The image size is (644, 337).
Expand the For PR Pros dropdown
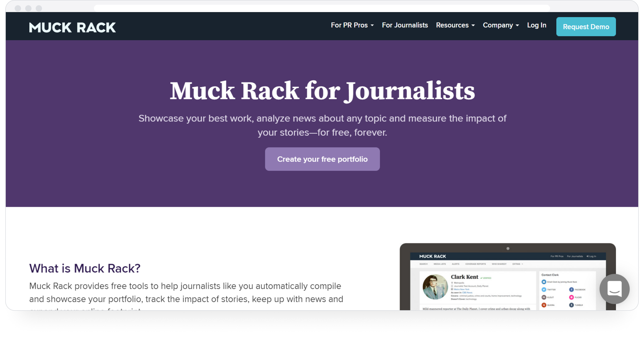352,25
